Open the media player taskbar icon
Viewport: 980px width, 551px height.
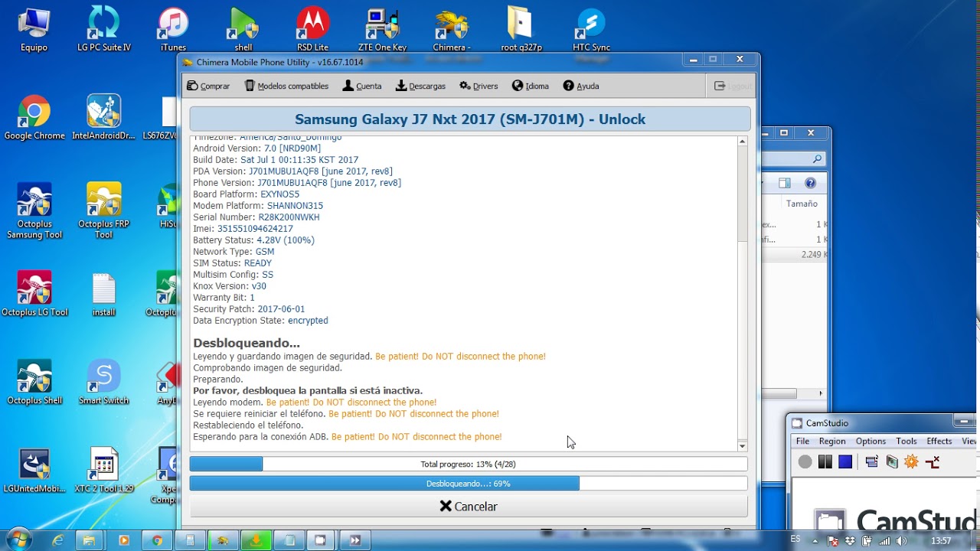tap(124, 540)
